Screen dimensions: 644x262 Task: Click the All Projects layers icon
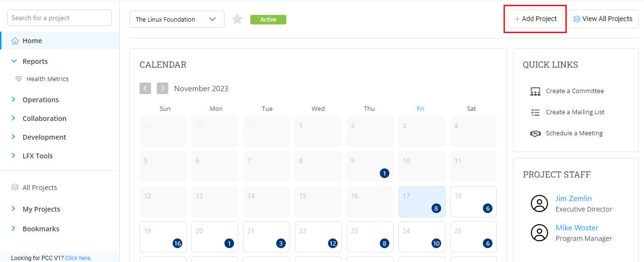coord(15,188)
